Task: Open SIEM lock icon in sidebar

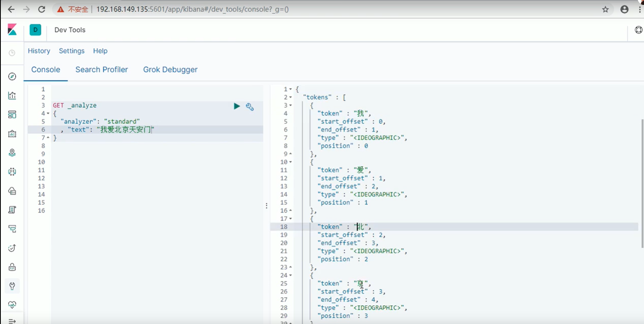Action: click(12, 267)
